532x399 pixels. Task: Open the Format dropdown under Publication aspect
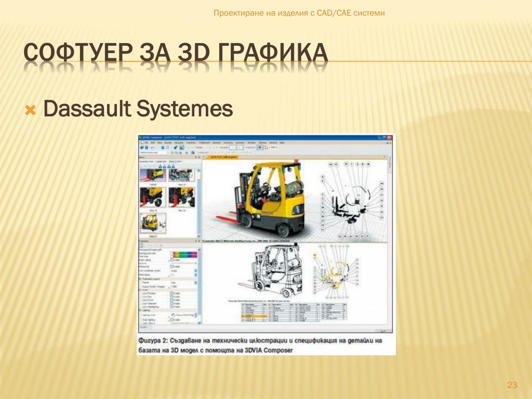coord(196,283)
